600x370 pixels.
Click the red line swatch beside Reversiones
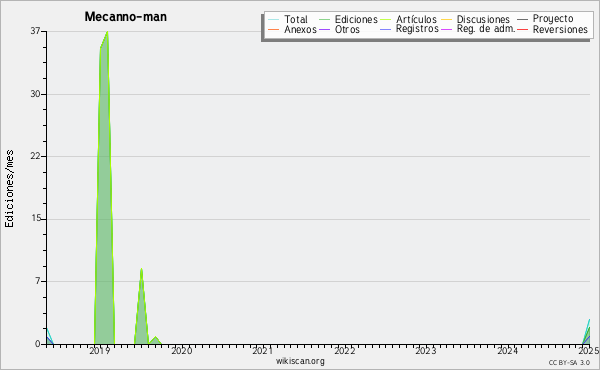[522, 29]
